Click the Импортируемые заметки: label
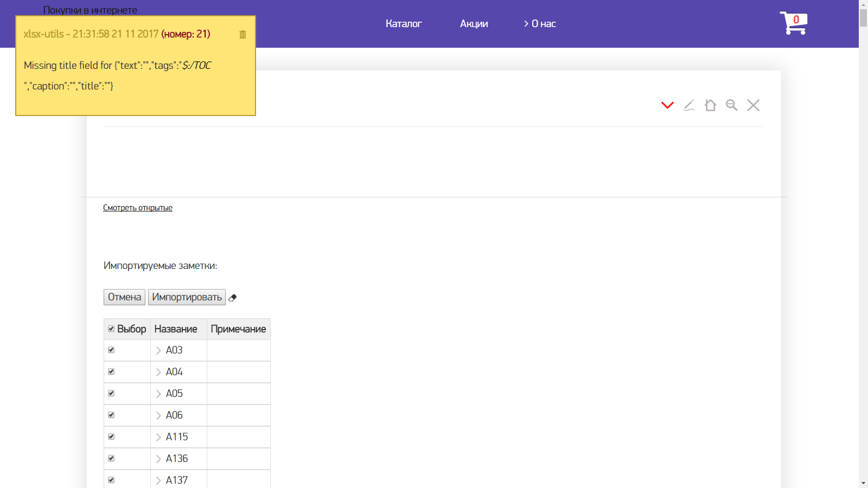Image resolution: width=868 pixels, height=488 pixels. pyautogui.click(x=160, y=266)
